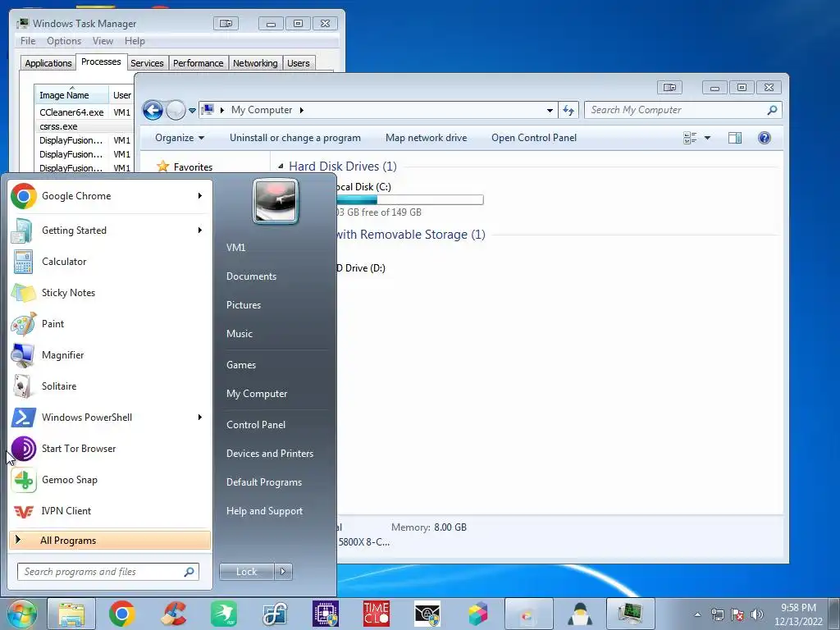The image size is (840, 630).
Task: Open Chrome from the taskbar
Action: 121,614
